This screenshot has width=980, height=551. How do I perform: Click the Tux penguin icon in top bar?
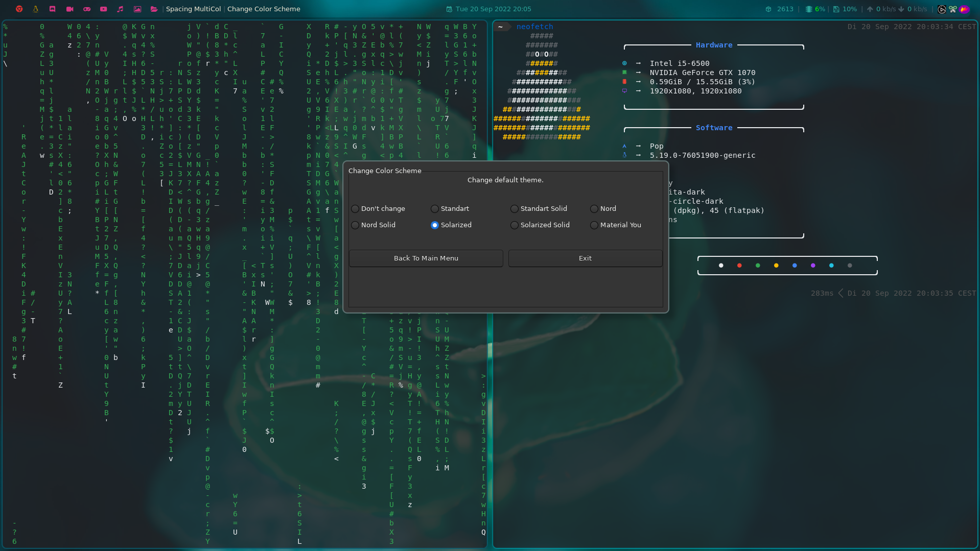[35, 9]
